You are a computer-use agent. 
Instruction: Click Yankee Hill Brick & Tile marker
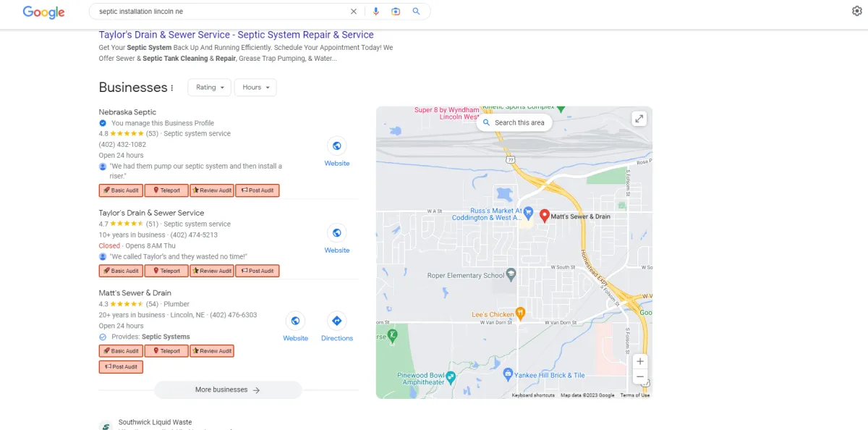[508, 375]
